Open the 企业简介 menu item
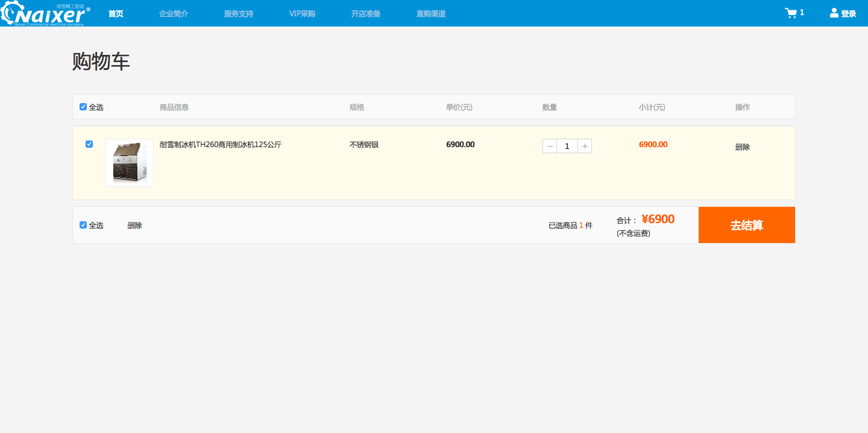 click(174, 14)
